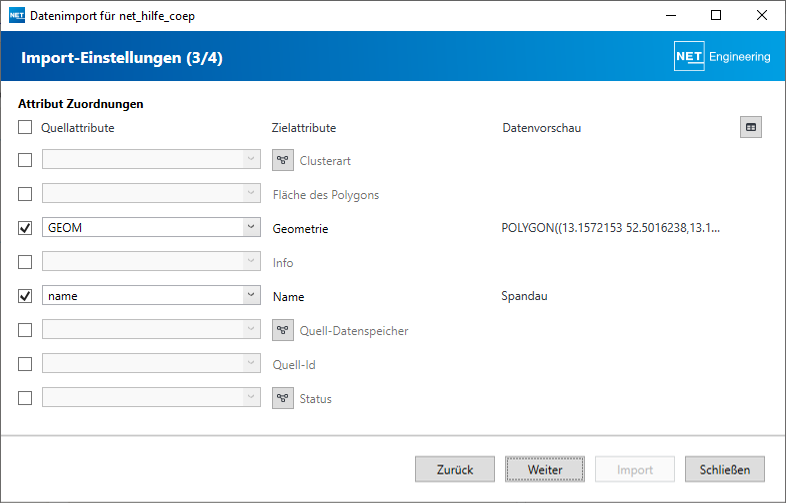
Task: Click the Clusterart target attribute label
Action: tap(325, 161)
